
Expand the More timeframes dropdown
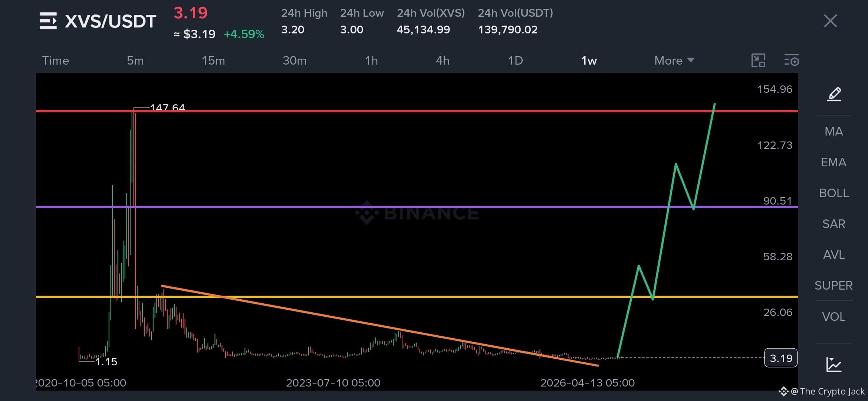674,61
